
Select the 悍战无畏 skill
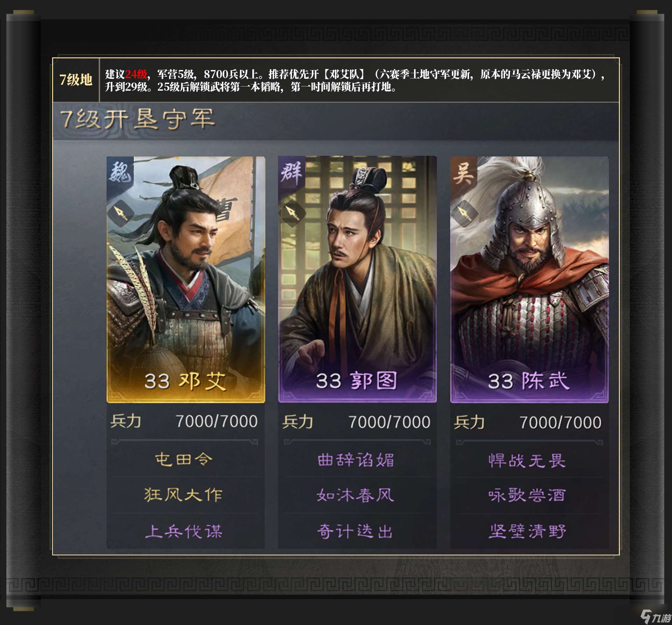527,460
